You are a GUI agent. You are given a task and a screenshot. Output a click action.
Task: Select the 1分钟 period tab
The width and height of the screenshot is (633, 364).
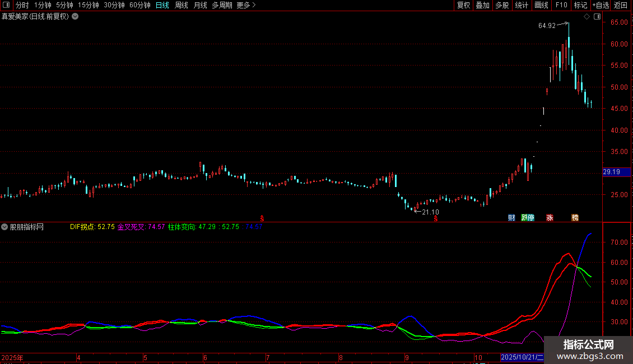43,5
